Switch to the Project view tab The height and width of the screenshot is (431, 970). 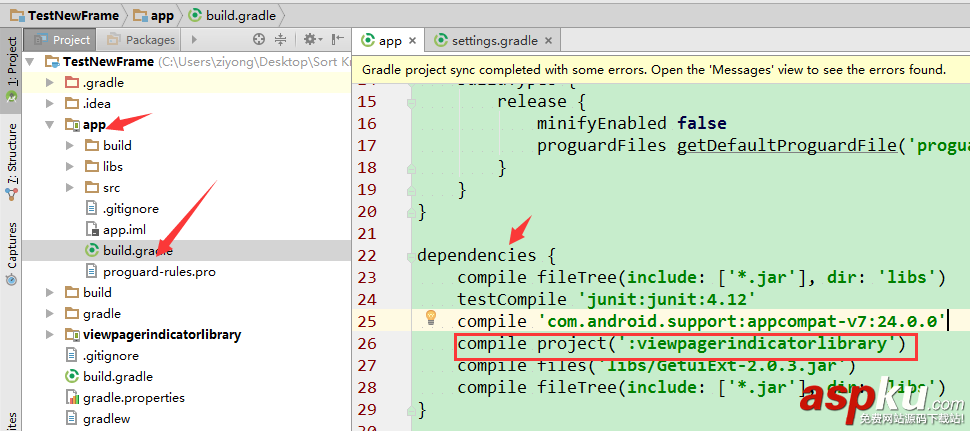pos(62,40)
